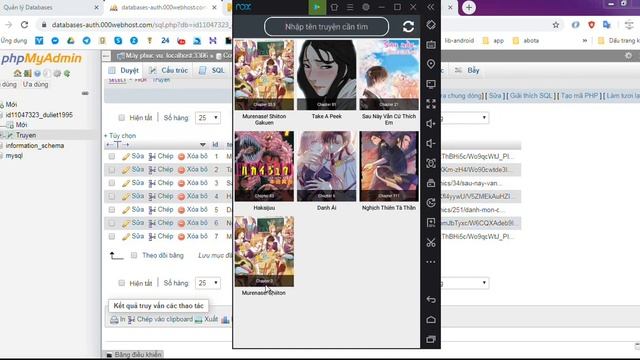Open Sau Này Vẫn Cứ Thích Em cover
Screen dimensions: 640x360
[389, 75]
